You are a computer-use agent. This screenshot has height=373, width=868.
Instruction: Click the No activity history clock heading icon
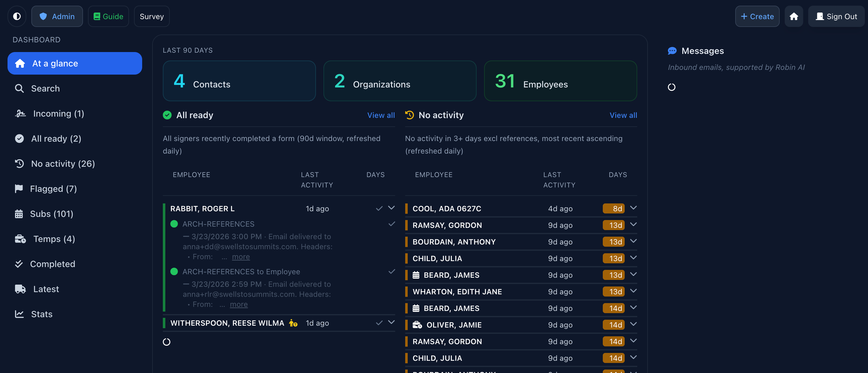[409, 115]
